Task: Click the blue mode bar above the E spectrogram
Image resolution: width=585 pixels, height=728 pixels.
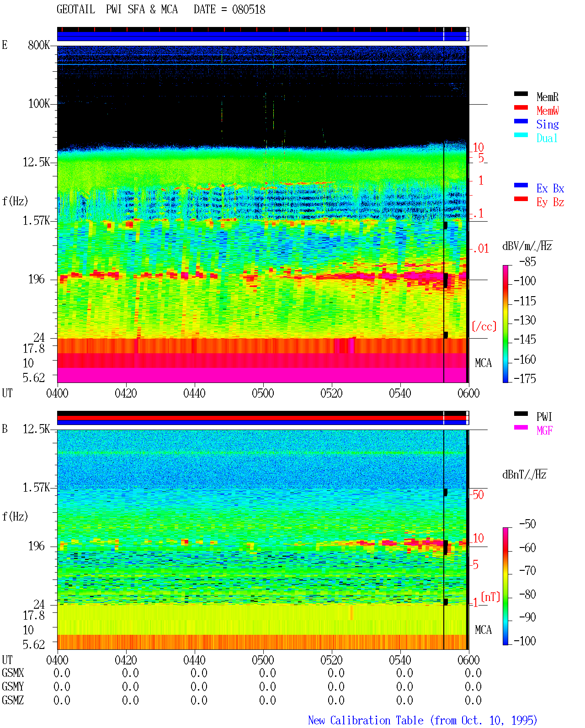Action: tap(261, 36)
